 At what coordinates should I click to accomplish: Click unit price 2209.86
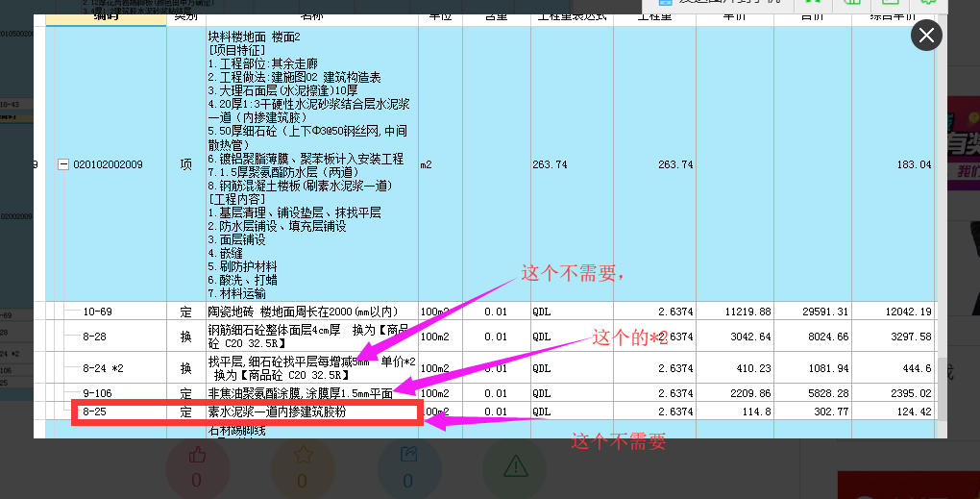[x=750, y=393]
